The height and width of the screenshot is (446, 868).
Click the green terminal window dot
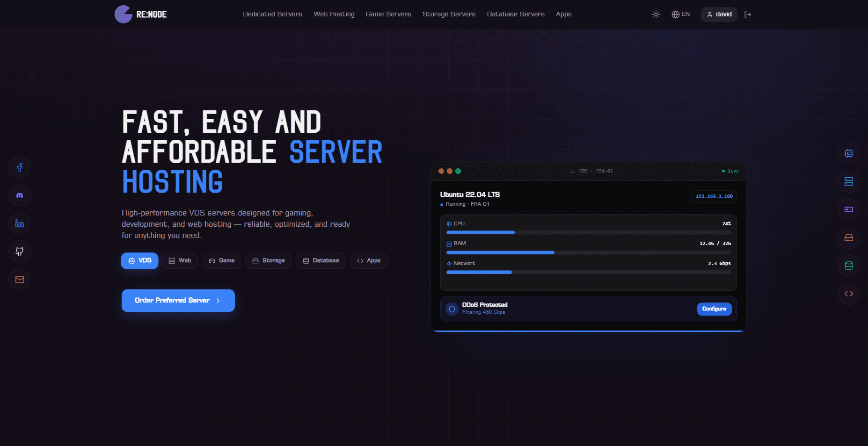(458, 171)
